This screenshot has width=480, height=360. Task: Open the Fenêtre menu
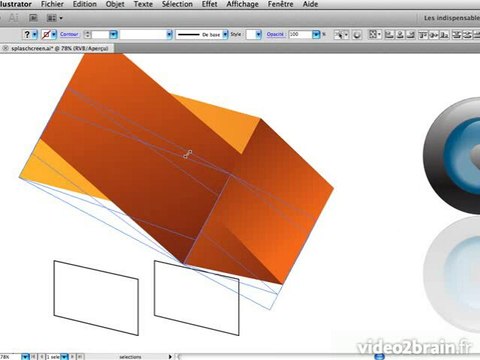point(280,4)
